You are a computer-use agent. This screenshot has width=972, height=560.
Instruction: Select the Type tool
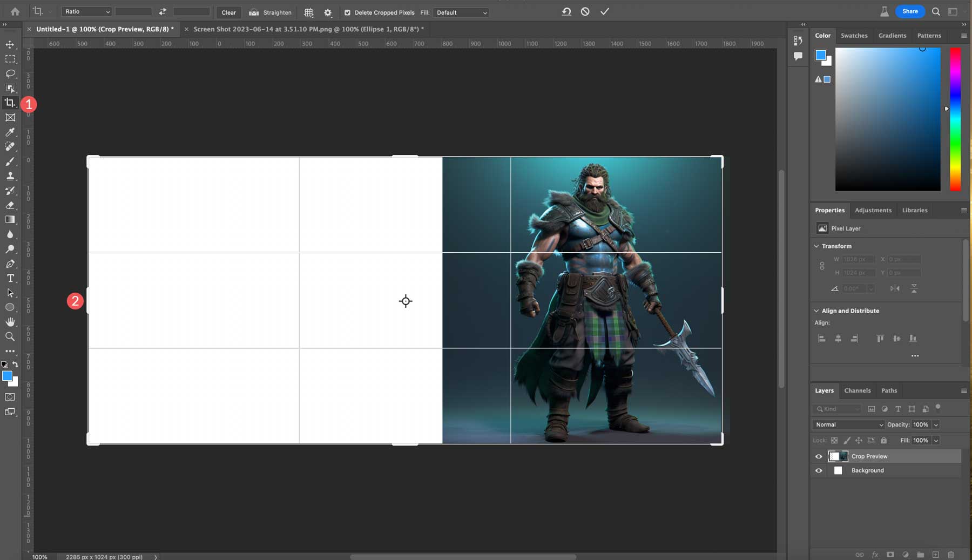pyautogui.click(x=10, y=279)
